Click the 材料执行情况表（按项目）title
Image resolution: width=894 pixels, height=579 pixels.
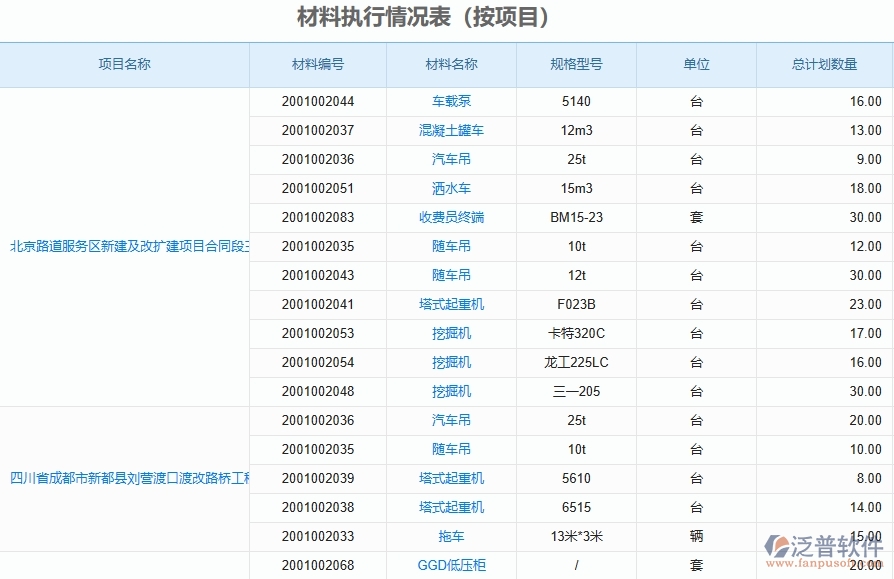point(447,15)
